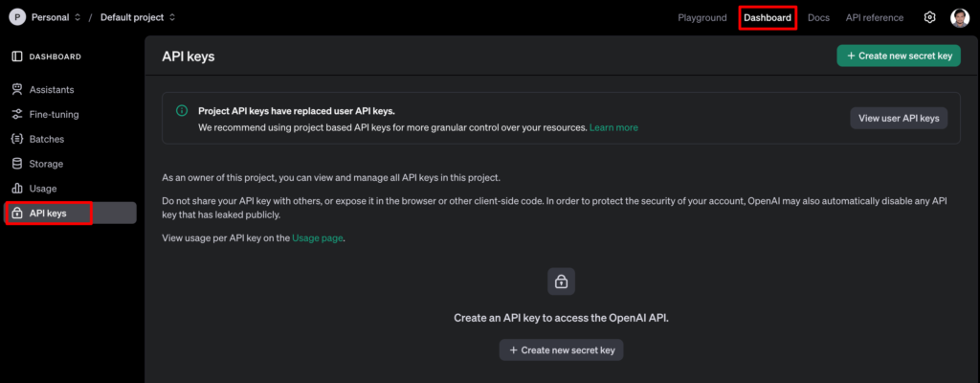The width and height of the screenshot is (980, 383).
Task: Click the Assistants robot icon in sidebar
Action: [x=17, y=90]
